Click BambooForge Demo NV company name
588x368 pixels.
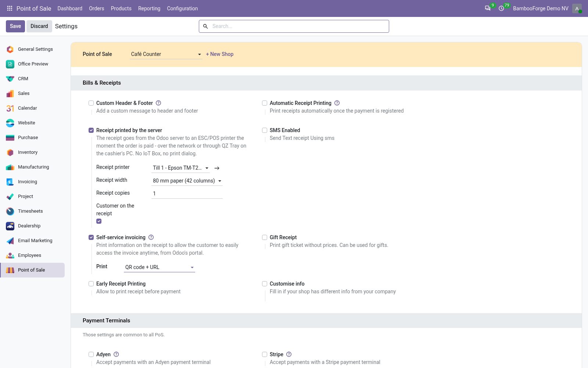[x=541, y=8]
